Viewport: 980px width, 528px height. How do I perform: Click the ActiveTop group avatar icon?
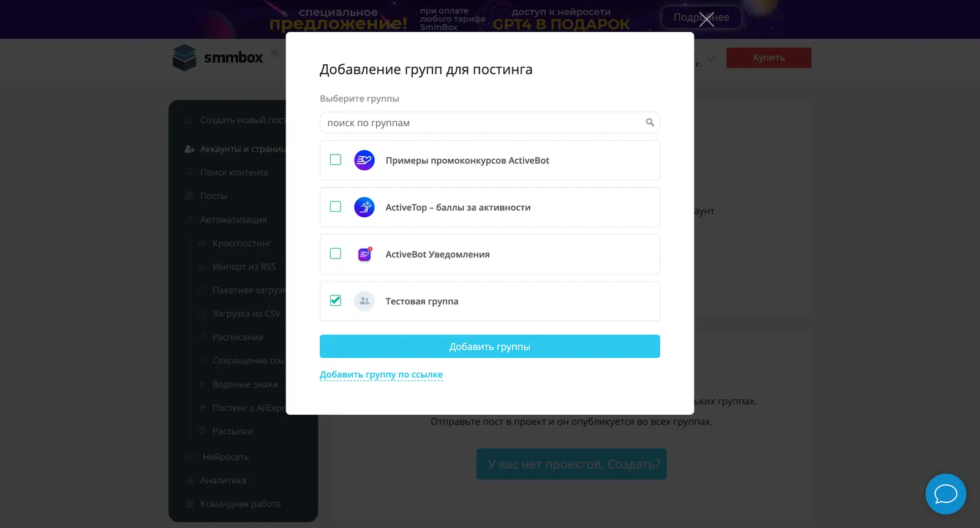coord(364,207)
